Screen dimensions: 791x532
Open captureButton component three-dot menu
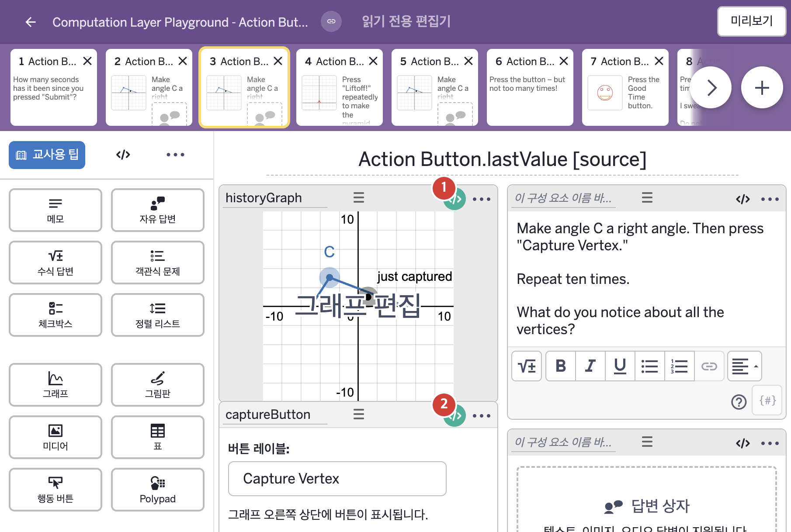(x=482, y=416)
